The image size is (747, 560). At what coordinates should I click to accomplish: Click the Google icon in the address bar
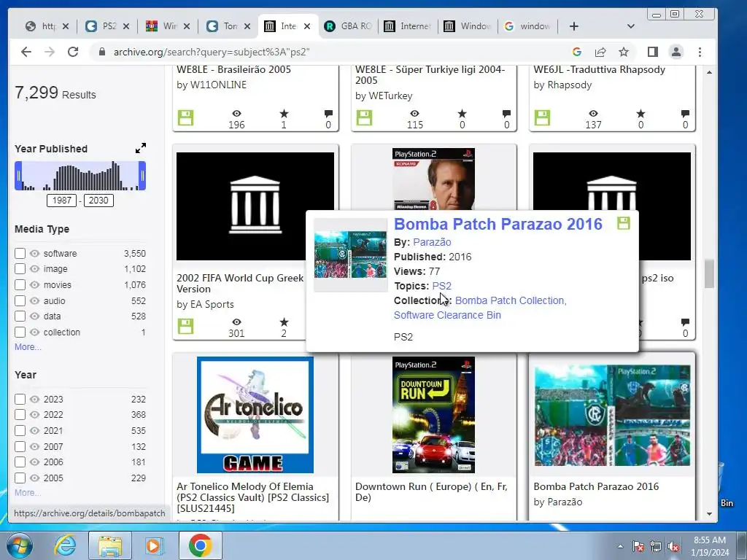tap(577, 52)
